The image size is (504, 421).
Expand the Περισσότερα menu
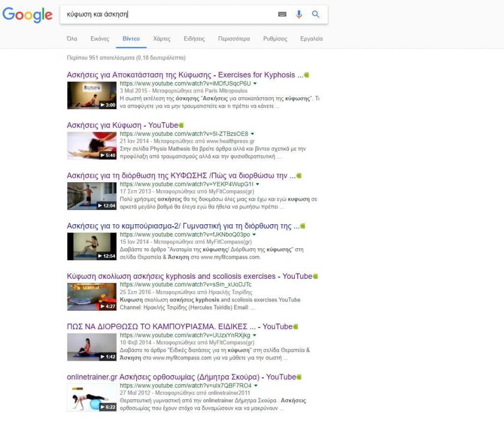(234, 38)
